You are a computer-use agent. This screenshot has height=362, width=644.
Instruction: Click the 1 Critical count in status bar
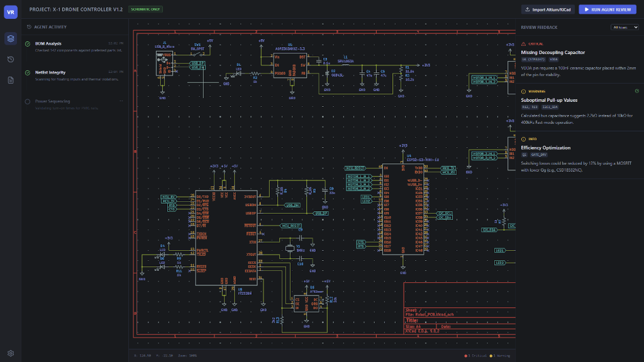477,356
